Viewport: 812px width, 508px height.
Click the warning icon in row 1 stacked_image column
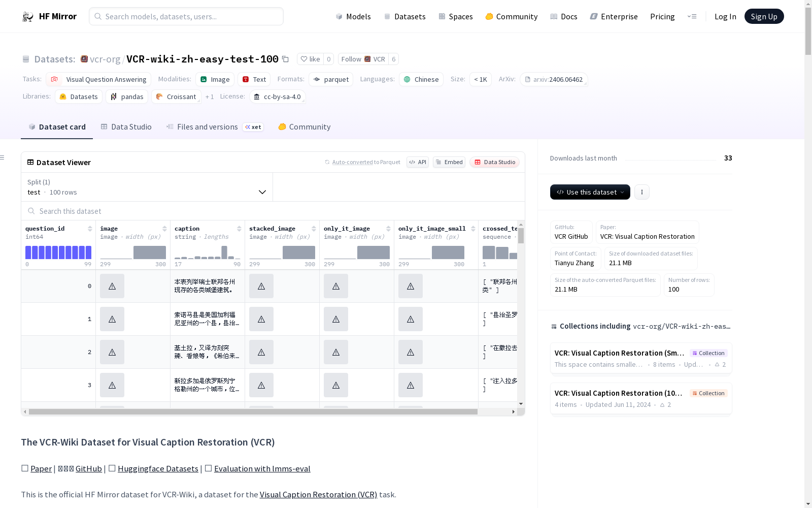[x=261, y=319]
